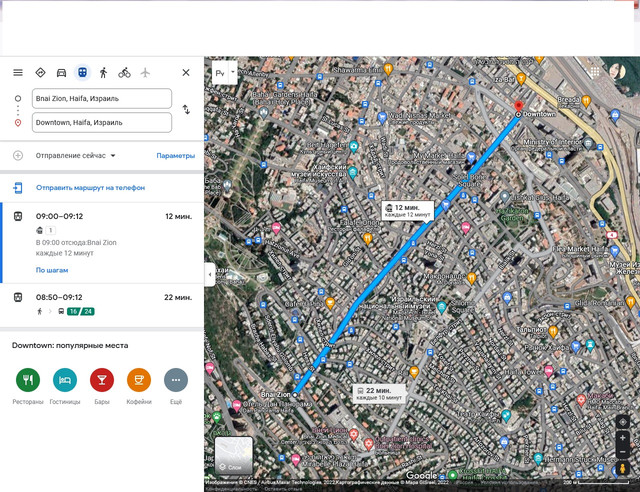This screenshot has width=640, height=492.
Task: Show your location on the map
Action: 622,422
